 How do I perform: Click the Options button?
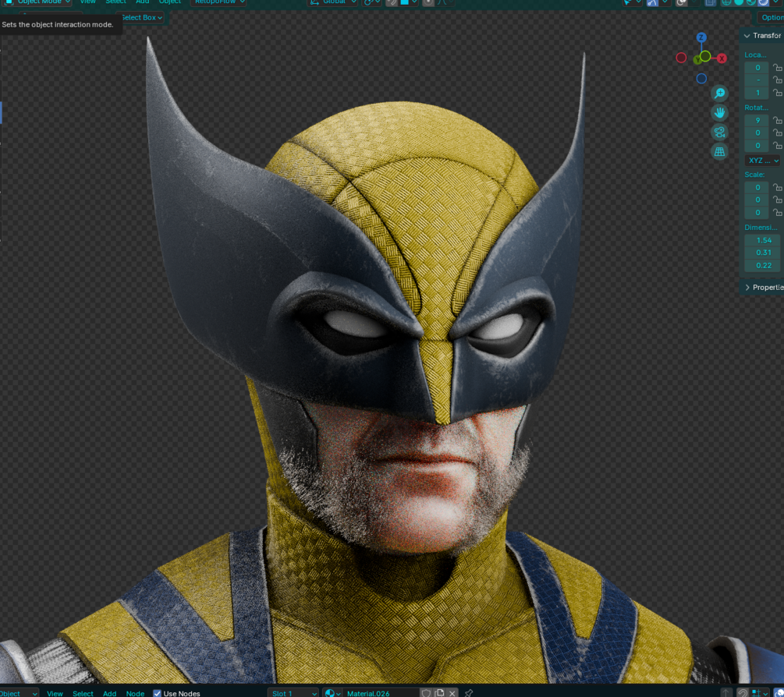tap(772, 17)
